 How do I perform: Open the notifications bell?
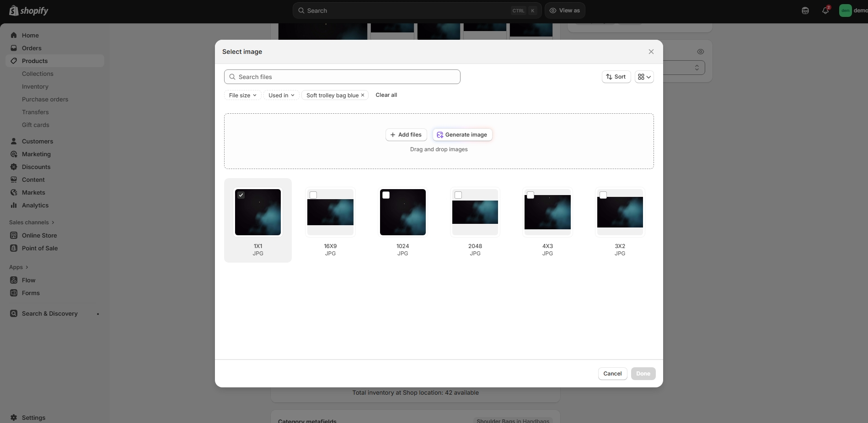(825, 11)
